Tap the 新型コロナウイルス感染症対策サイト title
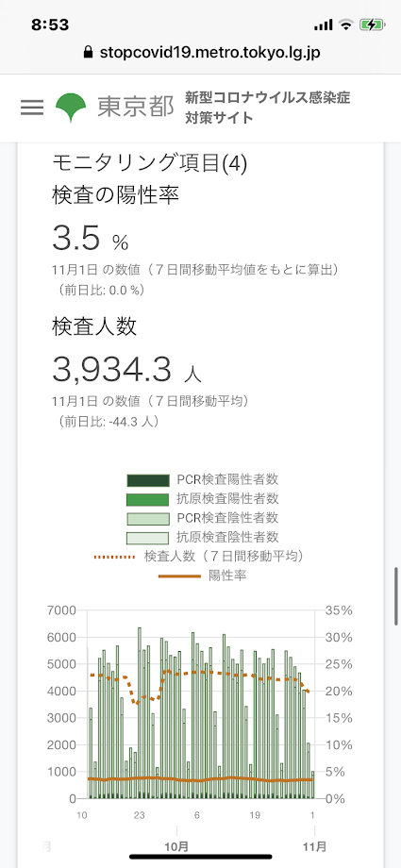 (x=268, y=108)
